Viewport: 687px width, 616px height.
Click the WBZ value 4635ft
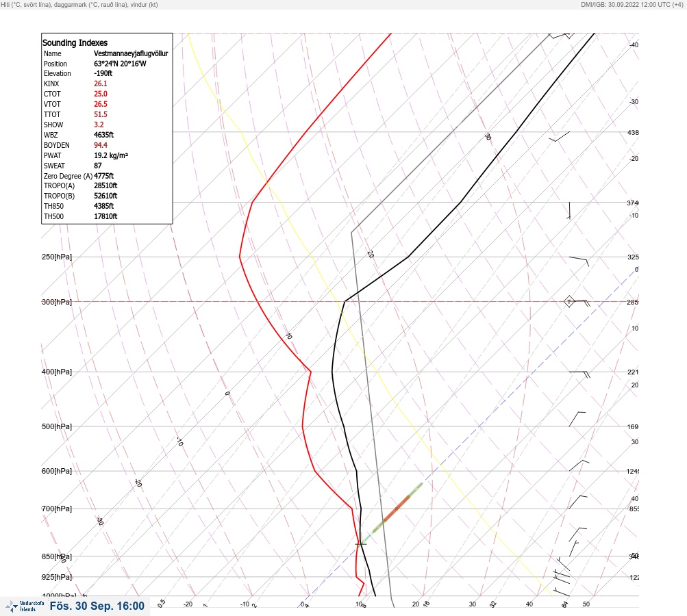click(104, 135)
